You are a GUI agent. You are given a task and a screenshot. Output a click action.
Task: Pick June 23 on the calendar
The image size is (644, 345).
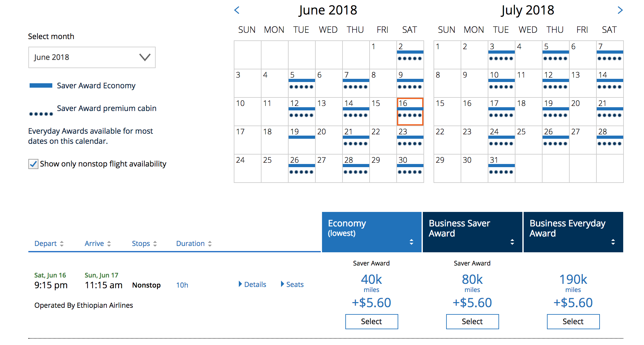point(410,140)
